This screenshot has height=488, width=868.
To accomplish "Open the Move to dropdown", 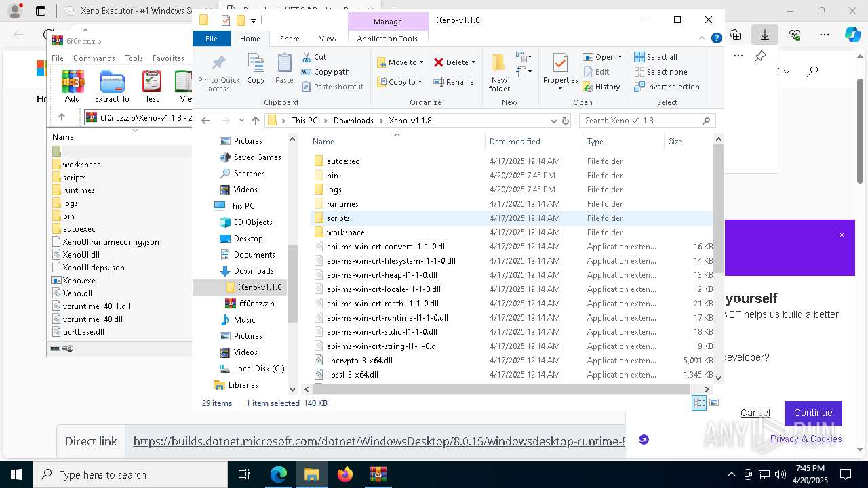I will click(400, 62).
